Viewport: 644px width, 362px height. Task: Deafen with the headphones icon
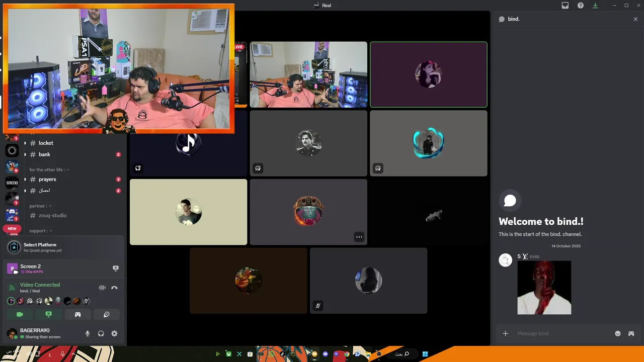pos(101,333)
